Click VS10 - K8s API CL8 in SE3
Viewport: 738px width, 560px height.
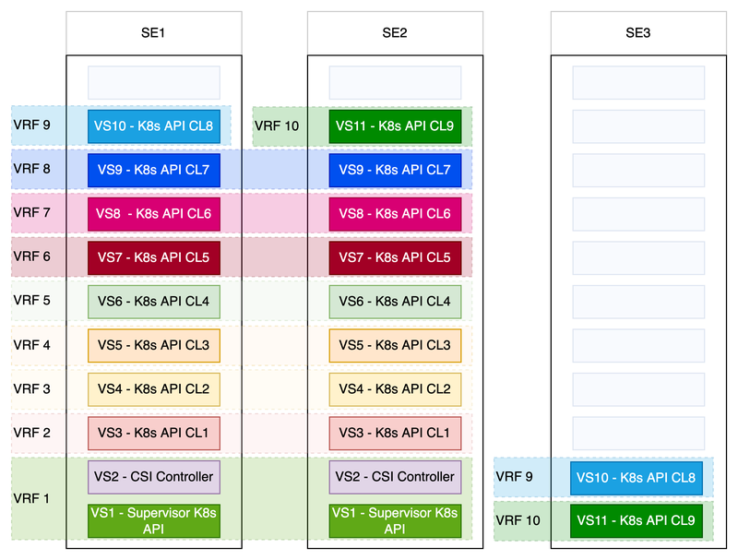tap(637, 478)
